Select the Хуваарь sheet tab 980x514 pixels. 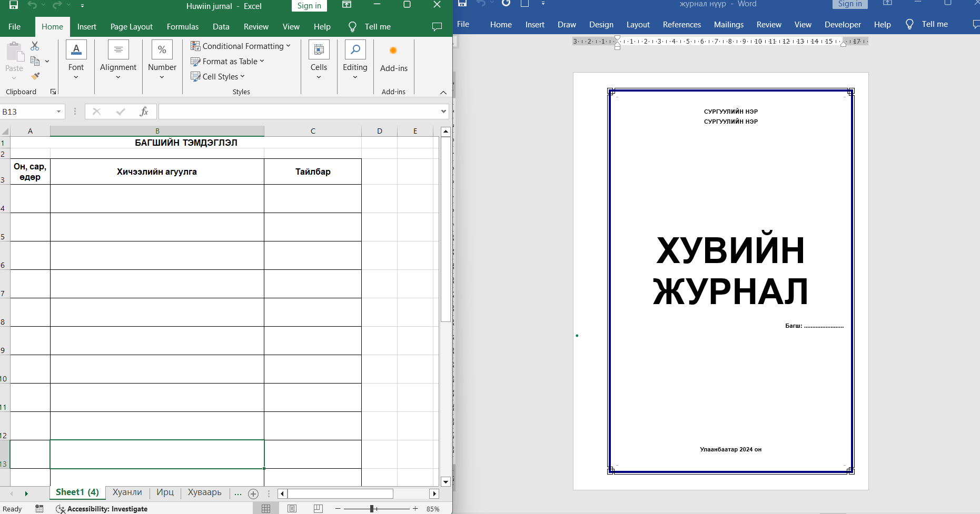pos(205,492)
